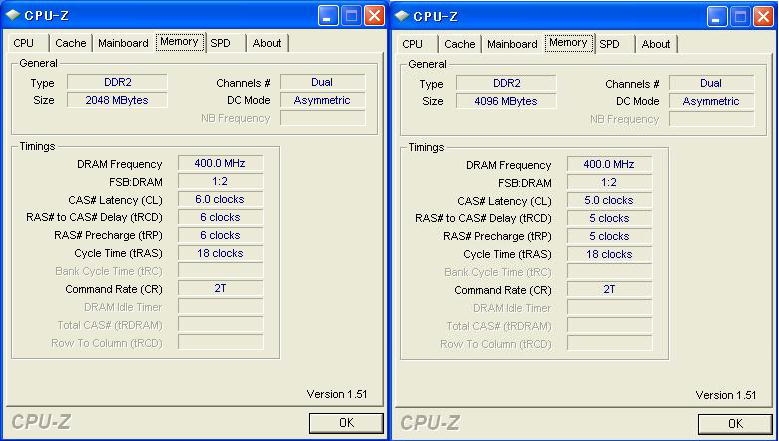779x441 pixels.
Task: Click OK in the right CPU-Z window
Action: click(x=735, y=424)
